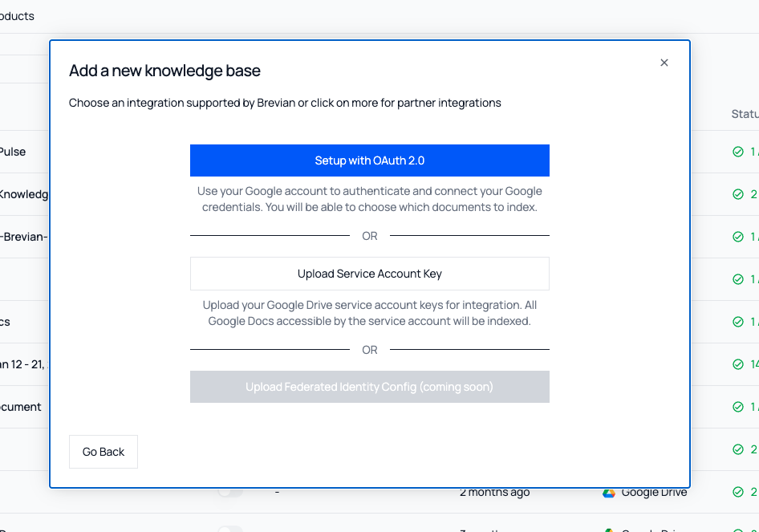
Task: Select Setup with OAuth 2.0
Action: pyautogui.click(x=369, y=160)
